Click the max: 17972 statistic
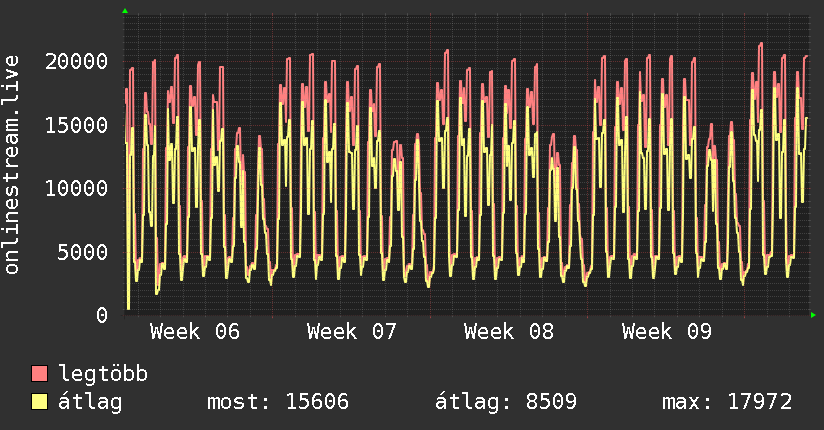 (x=727, y=402)
